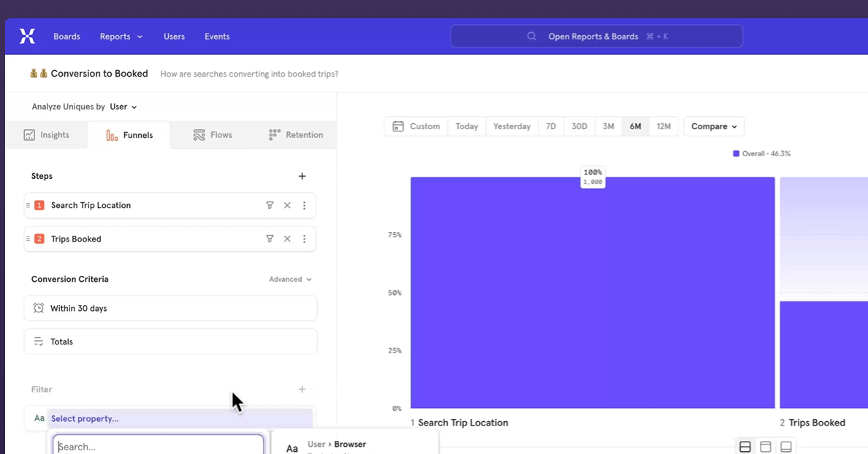Remove the Search Trip Location step via X icon
This screenshot has width=868, height=454.
click(287, 205)
